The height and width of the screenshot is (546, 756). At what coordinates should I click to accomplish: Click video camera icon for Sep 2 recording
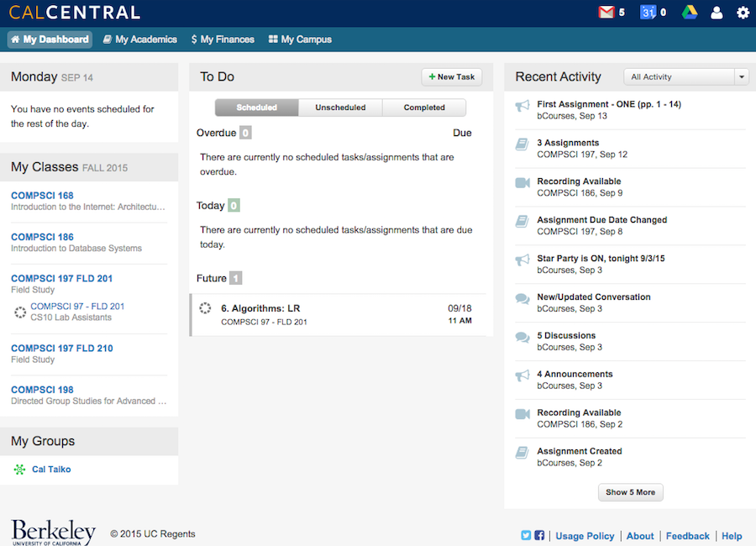coord(522,414)
